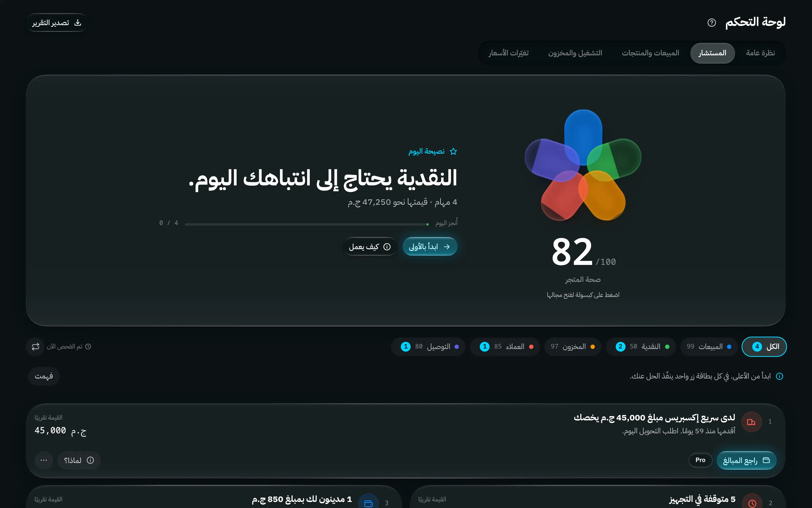The height and width of the screenshot is (508, 812).
Task: Click the تصدير التقرير export button
Action: pos(57,23)
